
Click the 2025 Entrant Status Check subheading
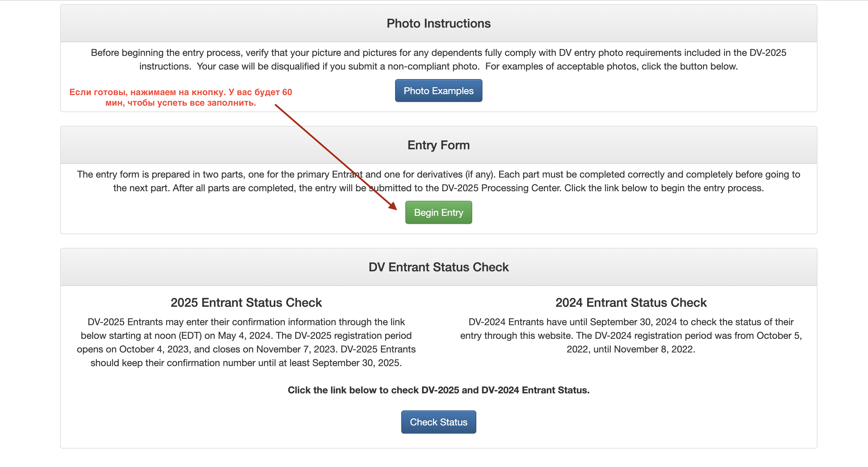pyautogui.click(x=246, y=303)
